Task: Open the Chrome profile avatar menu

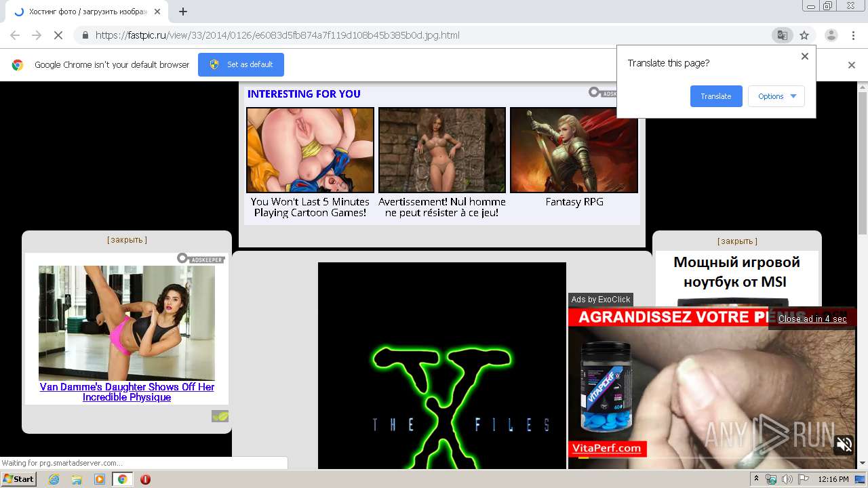Action: [831, 35]
